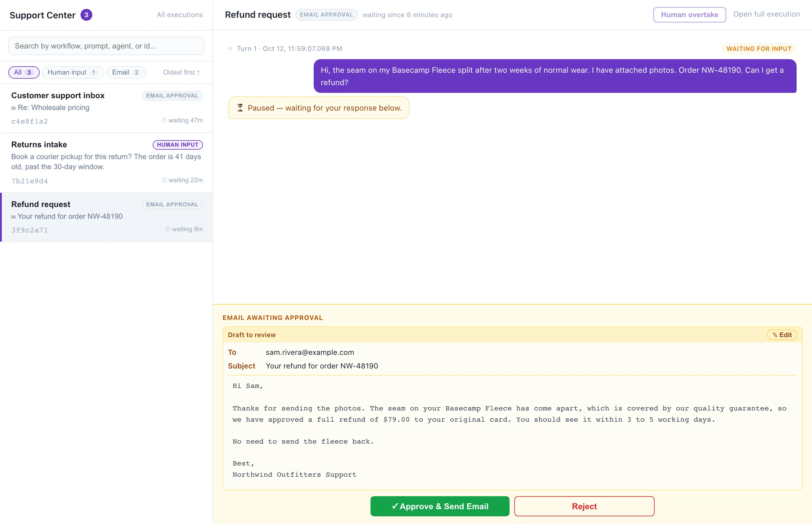Image resolution: width=812 pixels, height=524 pixels.
Task: Click the EMAIL APPROVAL badge in the header
Action: click(326, 15)
